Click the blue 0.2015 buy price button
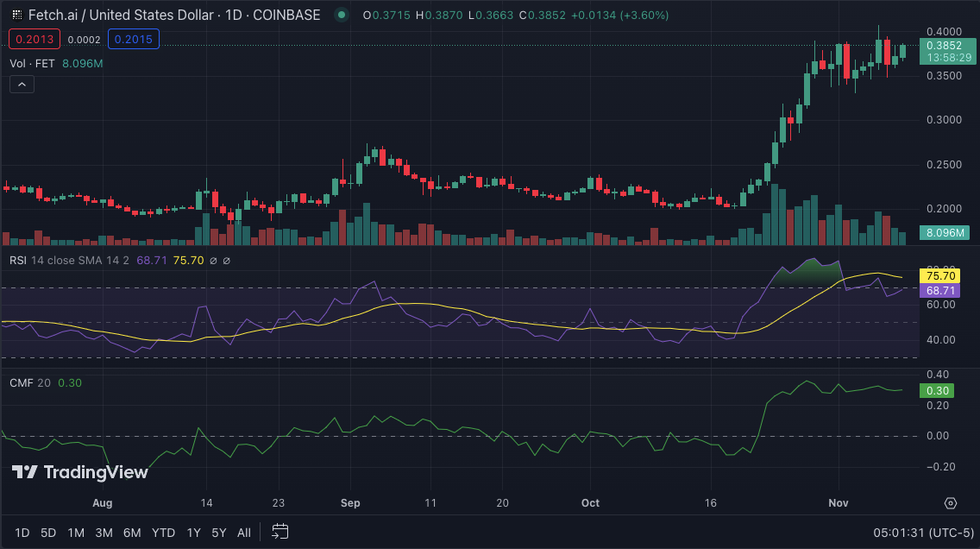 tap(135, 39)
